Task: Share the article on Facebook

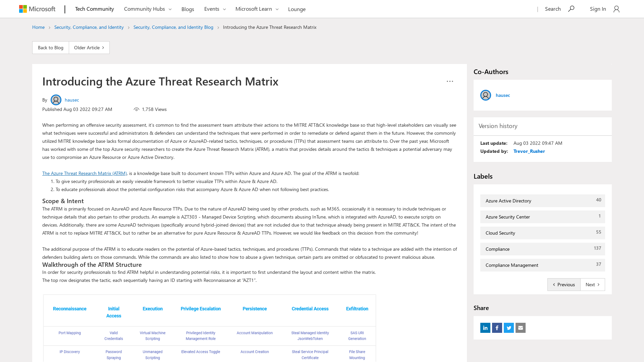Action: point(497,328)
